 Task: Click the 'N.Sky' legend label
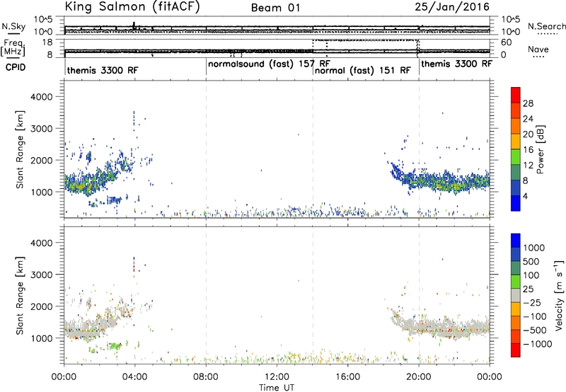click(x=13, y=26)
